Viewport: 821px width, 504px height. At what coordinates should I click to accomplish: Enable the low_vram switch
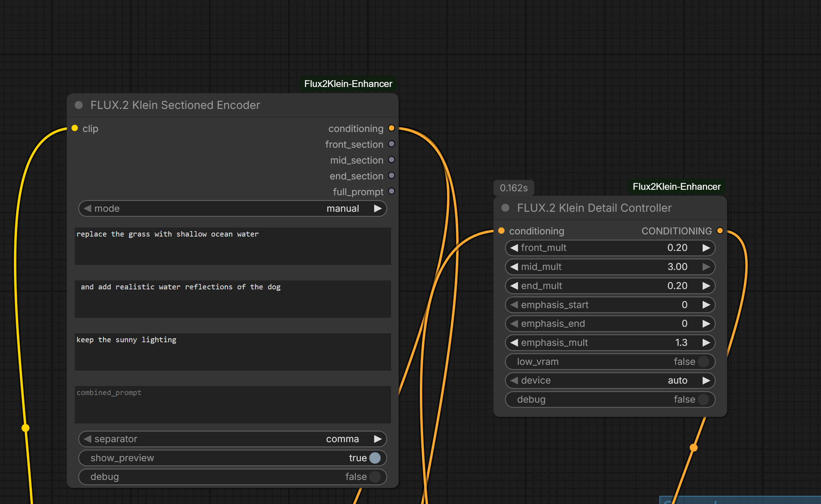(x=703, y=362)
